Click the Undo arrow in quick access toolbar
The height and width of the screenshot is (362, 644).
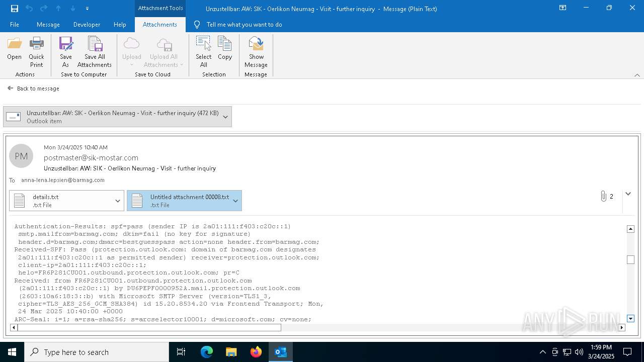(29, 9)
